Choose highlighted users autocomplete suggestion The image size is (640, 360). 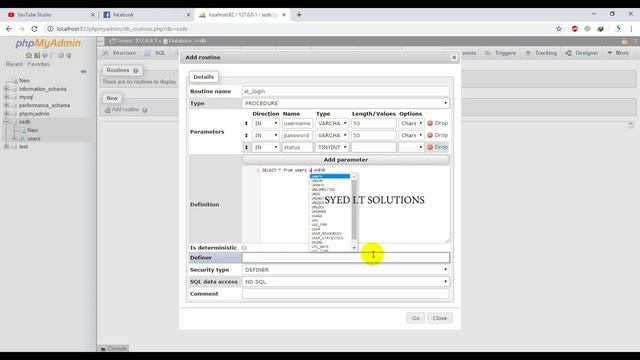(330, 176)
